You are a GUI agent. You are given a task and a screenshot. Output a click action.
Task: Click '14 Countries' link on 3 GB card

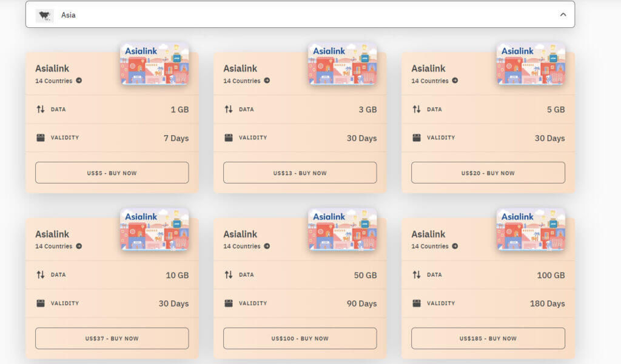[242, 81]
